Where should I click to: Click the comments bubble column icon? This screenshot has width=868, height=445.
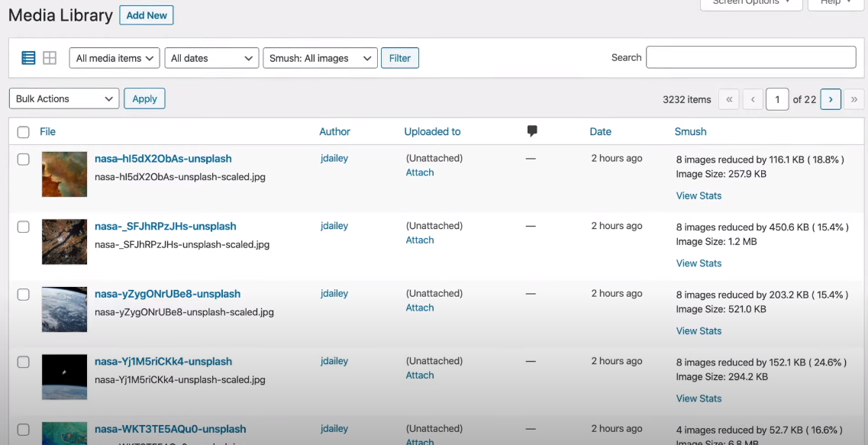point(532,131)
